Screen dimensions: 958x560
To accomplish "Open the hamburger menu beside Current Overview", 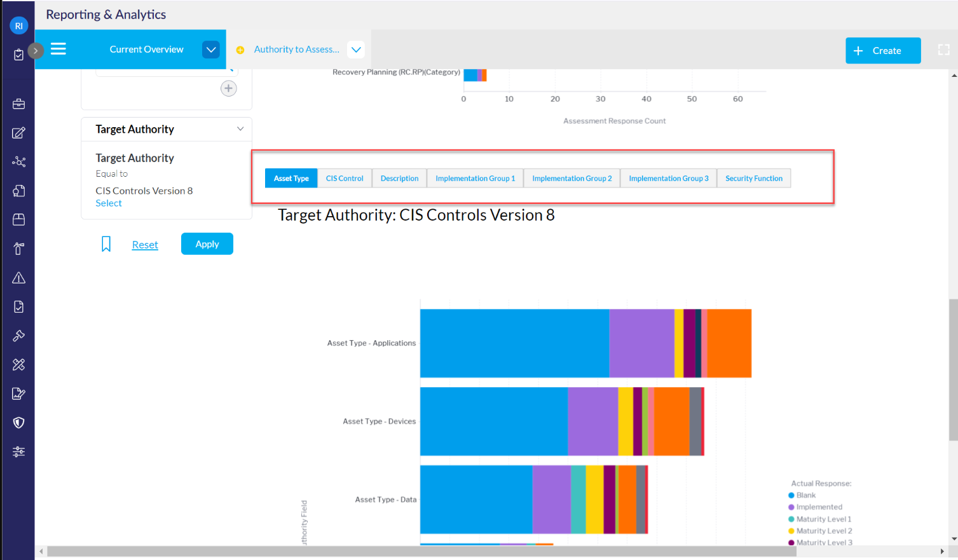I will point(58,49).
